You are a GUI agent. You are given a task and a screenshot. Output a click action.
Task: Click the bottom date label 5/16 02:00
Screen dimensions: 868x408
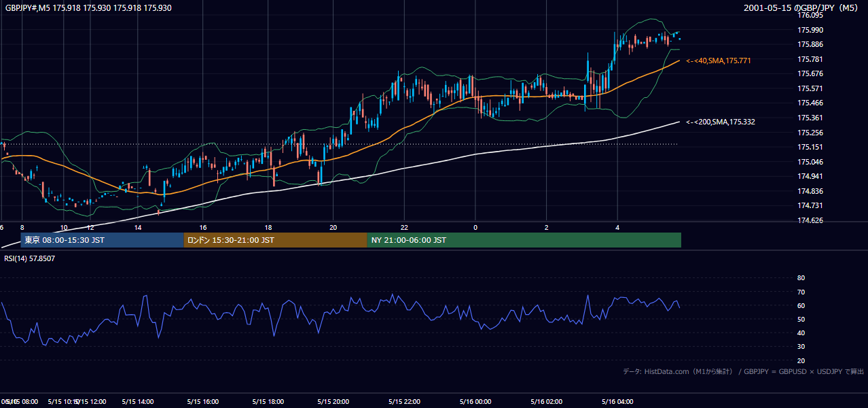[546, 402]
